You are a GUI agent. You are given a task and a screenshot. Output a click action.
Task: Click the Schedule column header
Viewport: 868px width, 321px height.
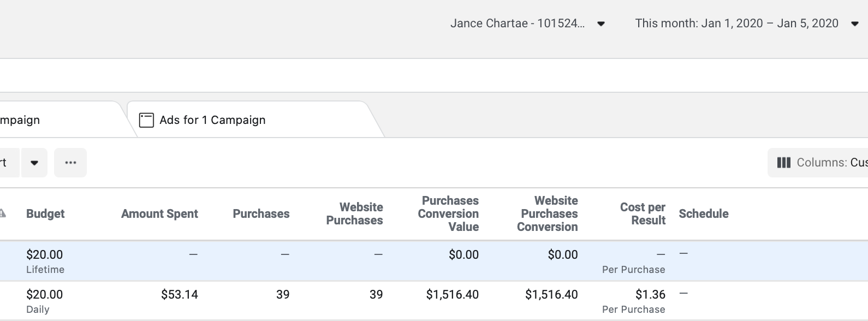pyautogui.click(x=704, y=214)
